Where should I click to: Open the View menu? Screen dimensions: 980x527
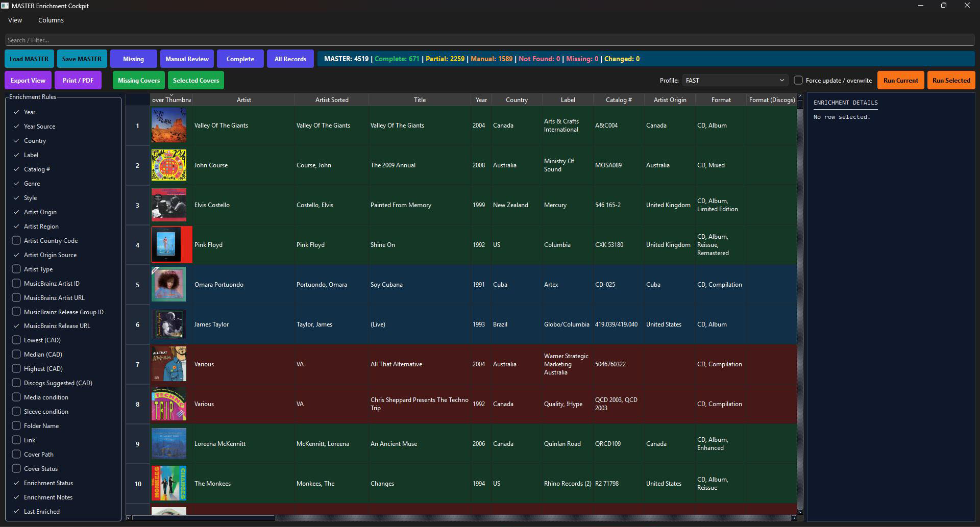[15, 20]
